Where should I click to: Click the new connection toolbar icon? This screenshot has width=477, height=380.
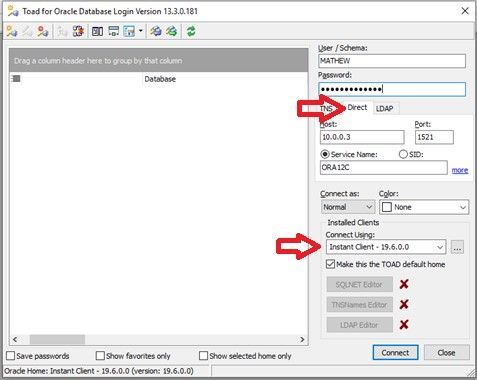(12, 32)
